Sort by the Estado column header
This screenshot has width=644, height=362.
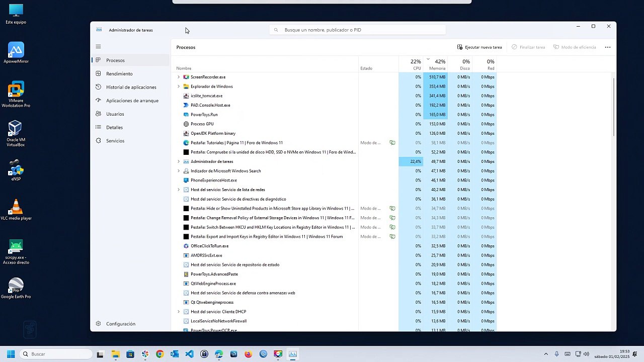378,64
